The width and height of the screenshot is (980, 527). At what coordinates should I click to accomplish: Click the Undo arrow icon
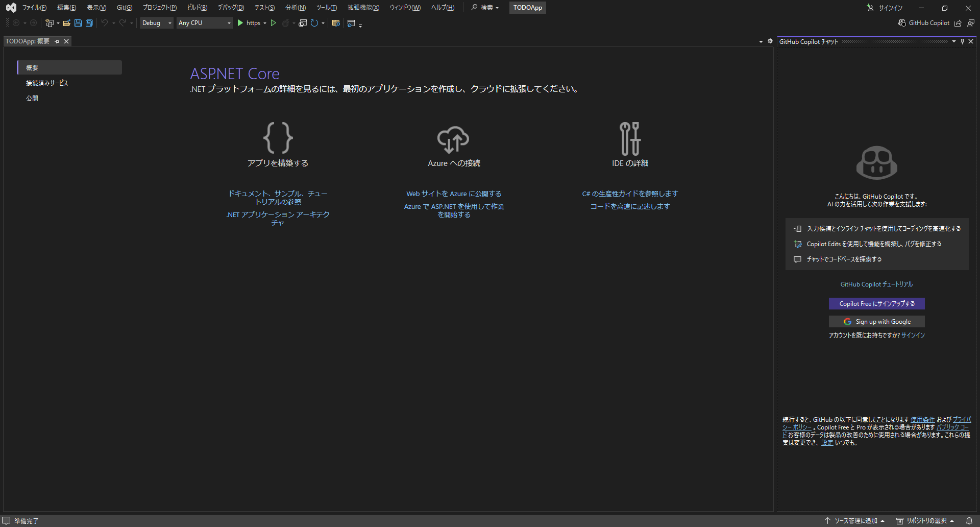pyautogui.click(x=105, y=23)
